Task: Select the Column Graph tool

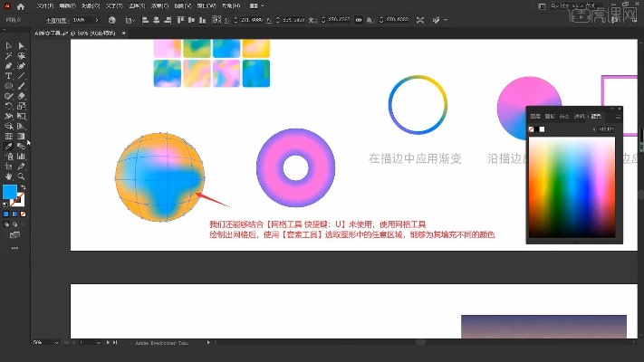Action: click(x=22, y=157)
